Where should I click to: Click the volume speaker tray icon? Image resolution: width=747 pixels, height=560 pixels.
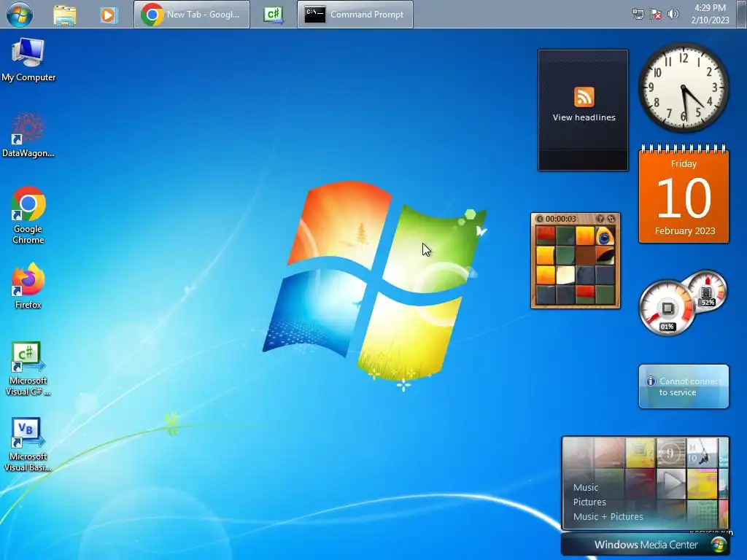(673, 15)
